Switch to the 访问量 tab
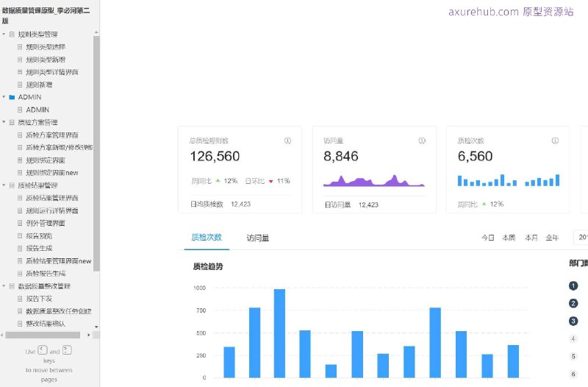This screenshot has width=588, height=387. [257, 238]
